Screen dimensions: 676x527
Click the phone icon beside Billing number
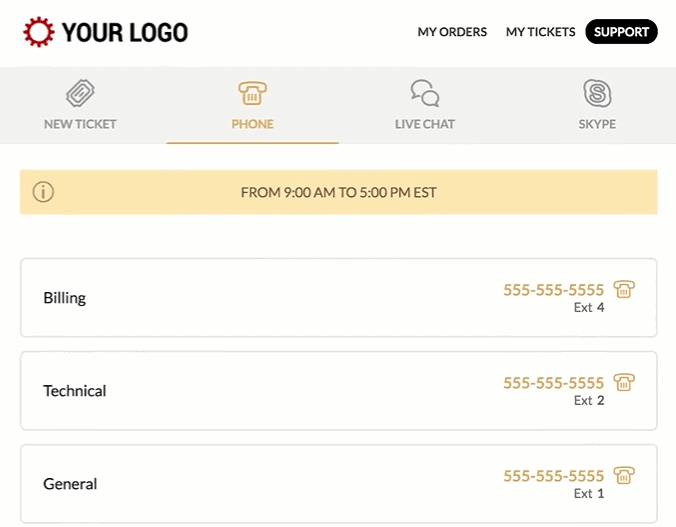tap(624, 289)
